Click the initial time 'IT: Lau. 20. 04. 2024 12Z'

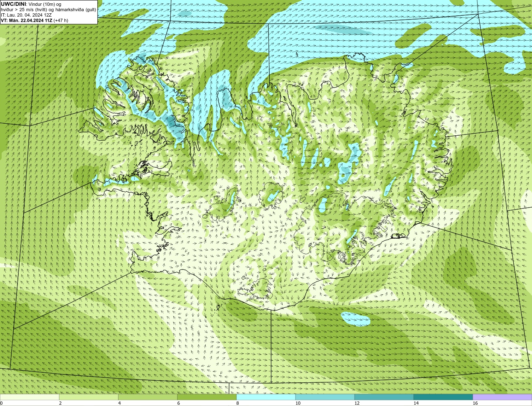pos(26,15)
